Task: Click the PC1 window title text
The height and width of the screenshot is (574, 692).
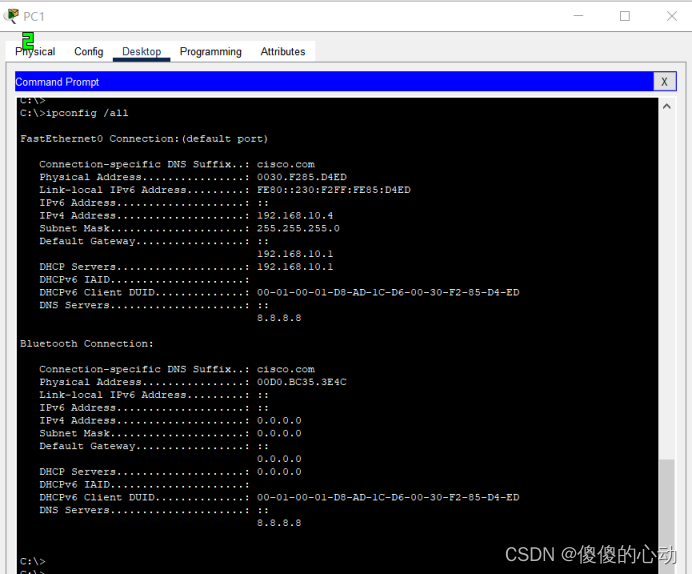Action: [34, 17]
